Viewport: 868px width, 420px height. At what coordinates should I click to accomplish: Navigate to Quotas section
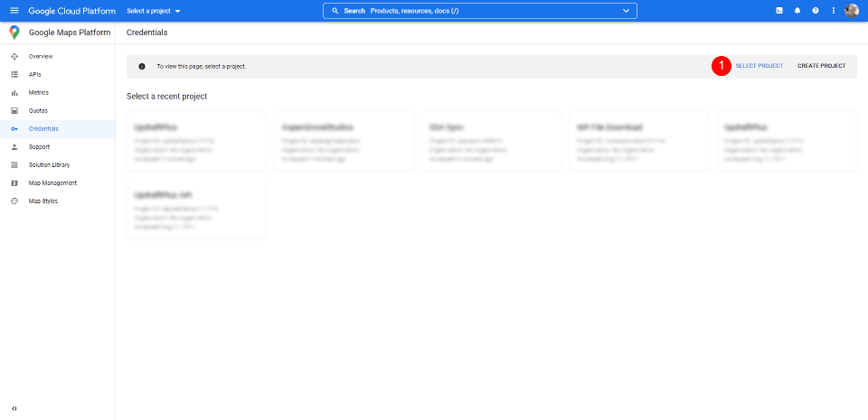pos(38,111)
